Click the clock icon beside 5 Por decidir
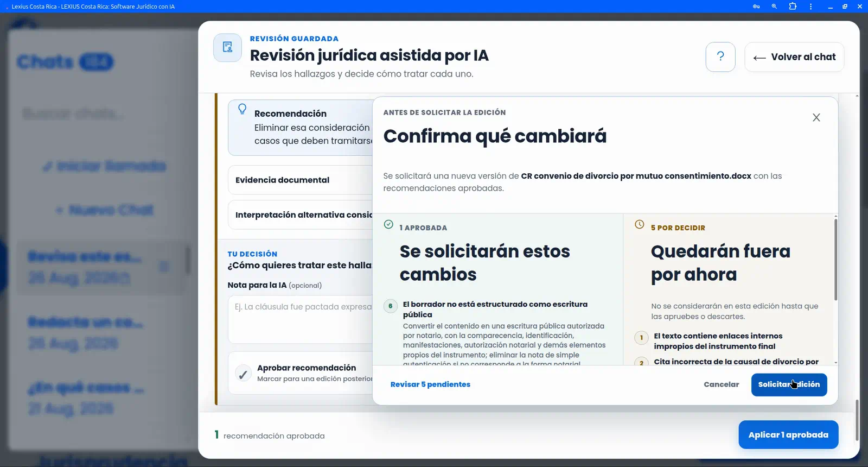The height and width of the screenshot is (467, 868). pyautogui.click(x=640, y=224)
